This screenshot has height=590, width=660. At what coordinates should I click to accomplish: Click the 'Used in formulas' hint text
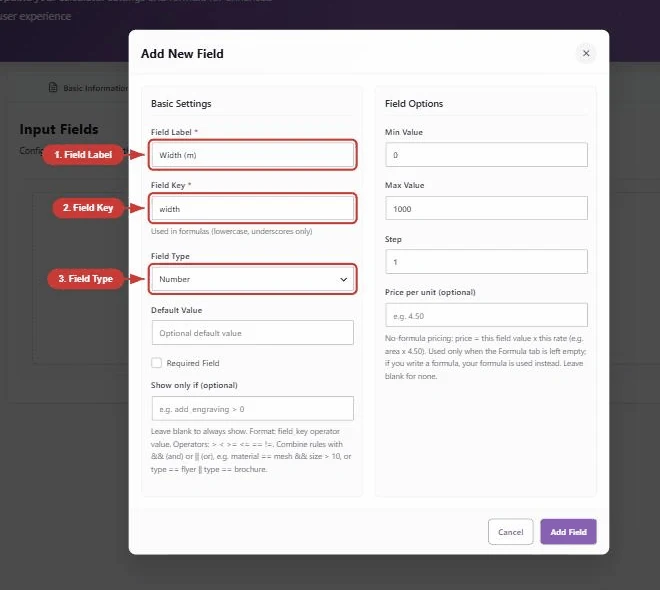[x=232, y=231]
